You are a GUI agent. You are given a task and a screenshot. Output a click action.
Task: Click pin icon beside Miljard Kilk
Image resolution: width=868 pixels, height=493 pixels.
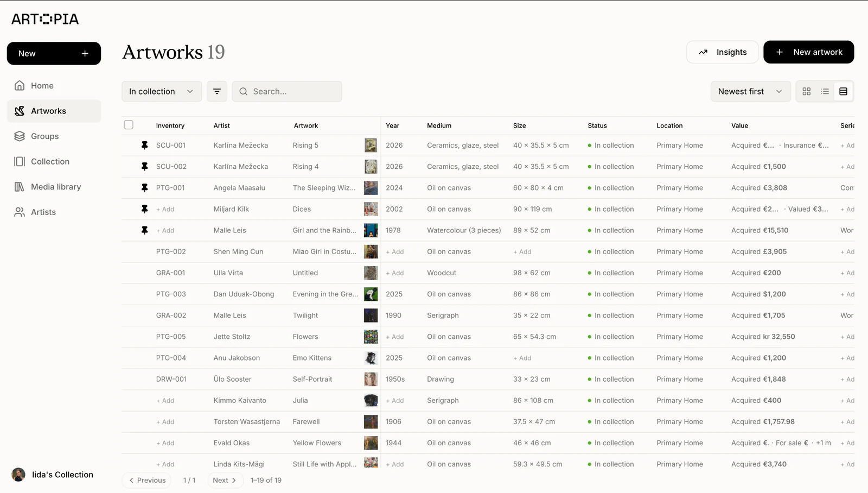point(144,208)
